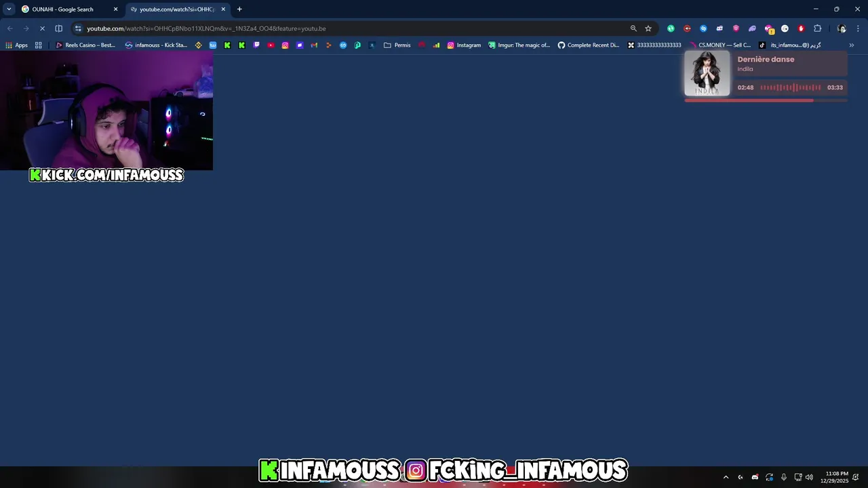This screenshot has height=488, width=868.
Task: Open the YouTube bookmark icon
Action: coord(271,45)
